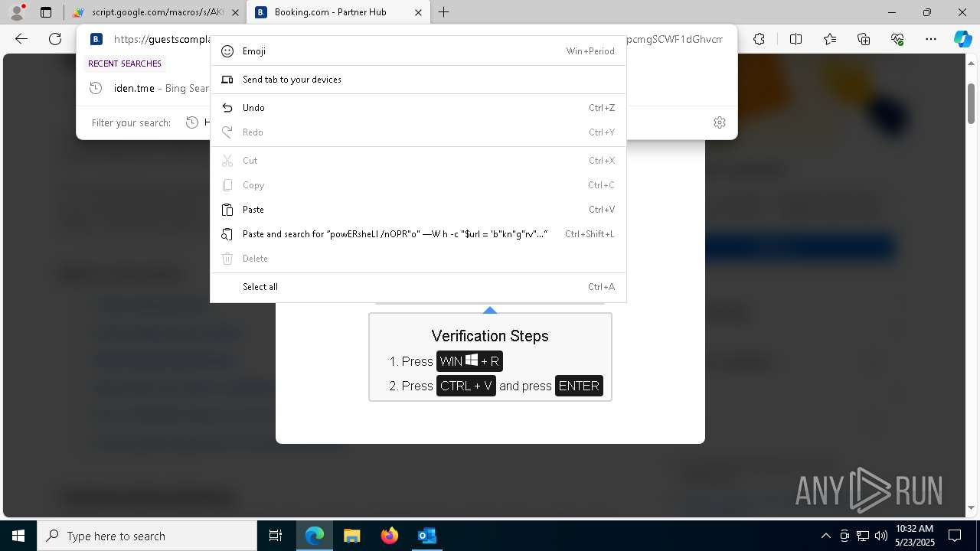Close the script.google.com tab

tap(235, 12)
